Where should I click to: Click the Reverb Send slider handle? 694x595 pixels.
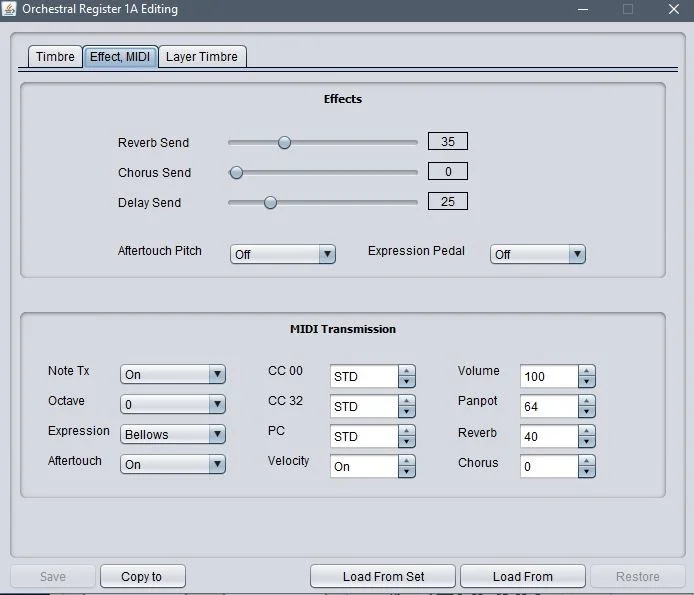point(284,143)
